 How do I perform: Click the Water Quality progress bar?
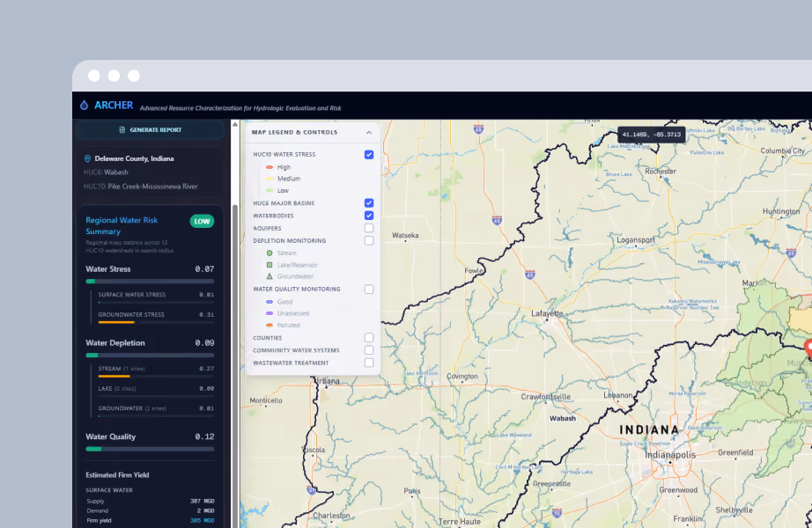[x=150, y=449]
